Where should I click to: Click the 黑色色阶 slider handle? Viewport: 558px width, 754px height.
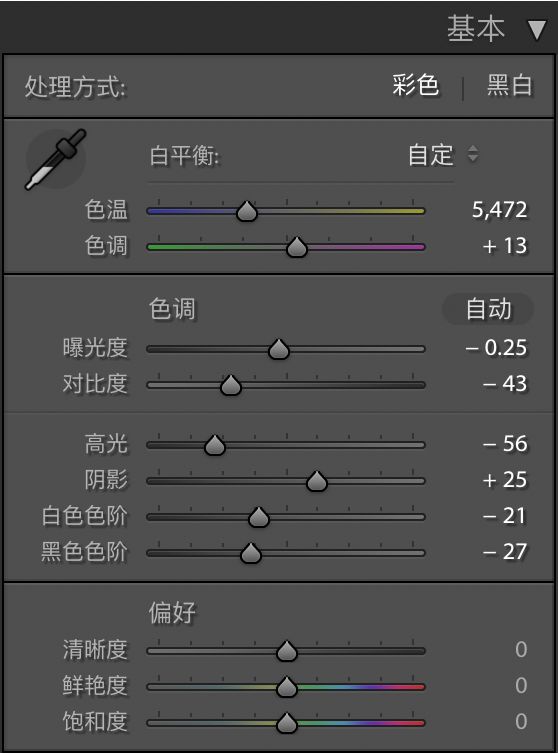point(251,553)
